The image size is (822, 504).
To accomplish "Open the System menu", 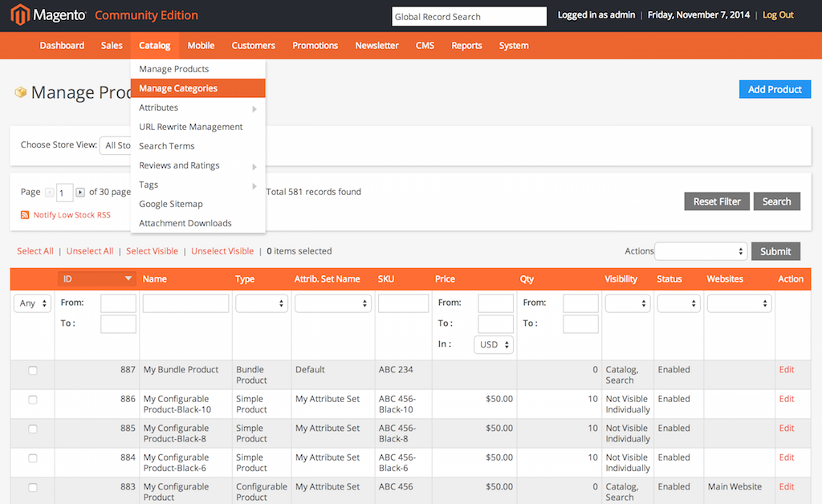I will pos(514,46).
